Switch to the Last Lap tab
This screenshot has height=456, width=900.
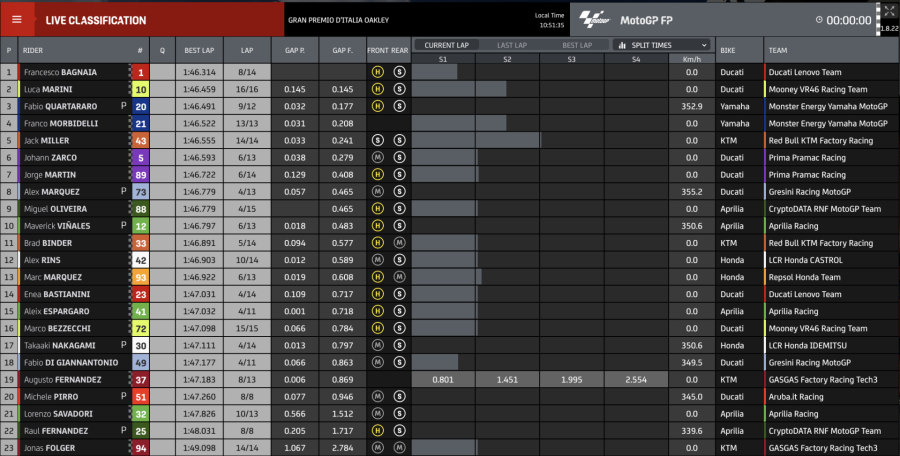(x=511, y=45)
